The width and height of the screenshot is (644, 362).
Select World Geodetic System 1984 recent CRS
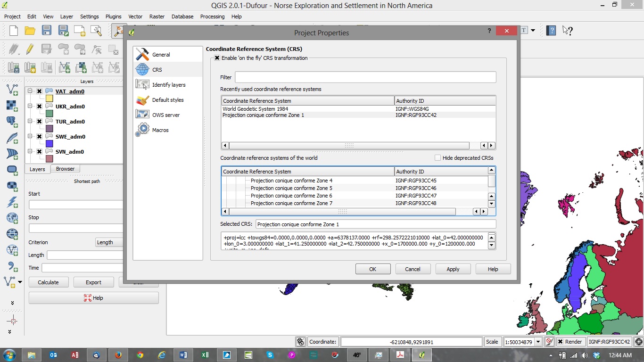(x=358, y=109)
